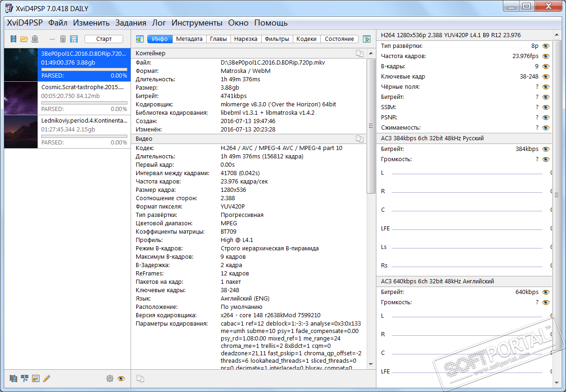Click the webcam capture icon

pos(35,39)
